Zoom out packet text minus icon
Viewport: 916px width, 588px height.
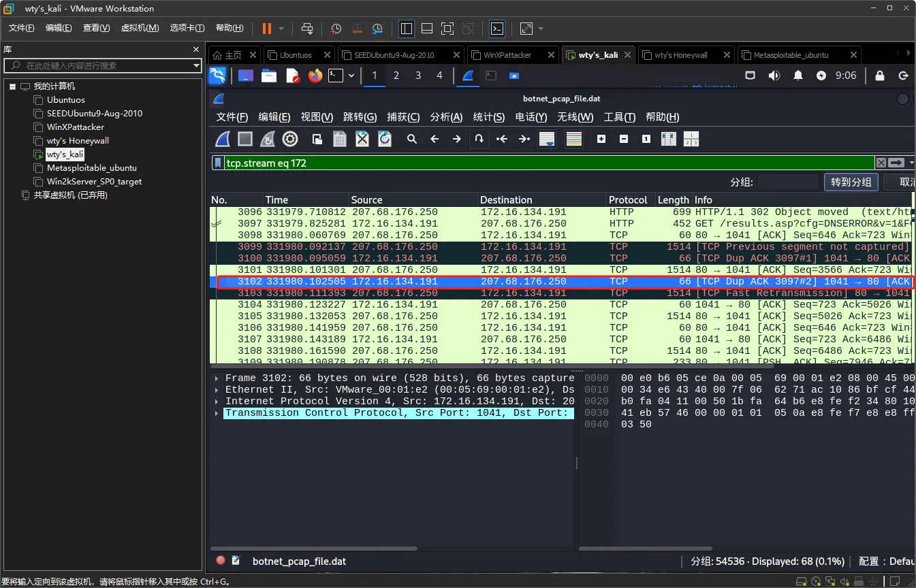[624, 139]
